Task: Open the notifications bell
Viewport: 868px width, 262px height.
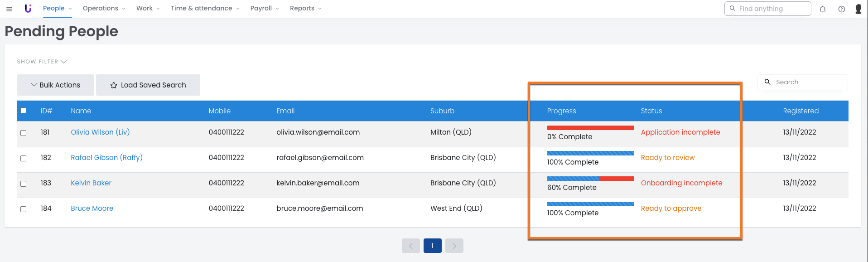Action: point(823,9)
